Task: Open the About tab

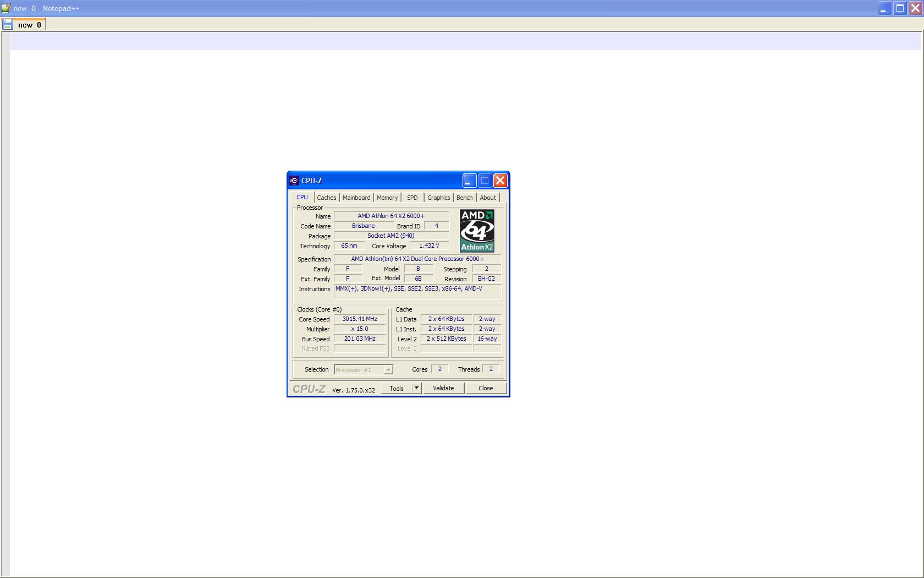Action: [488, 198]
